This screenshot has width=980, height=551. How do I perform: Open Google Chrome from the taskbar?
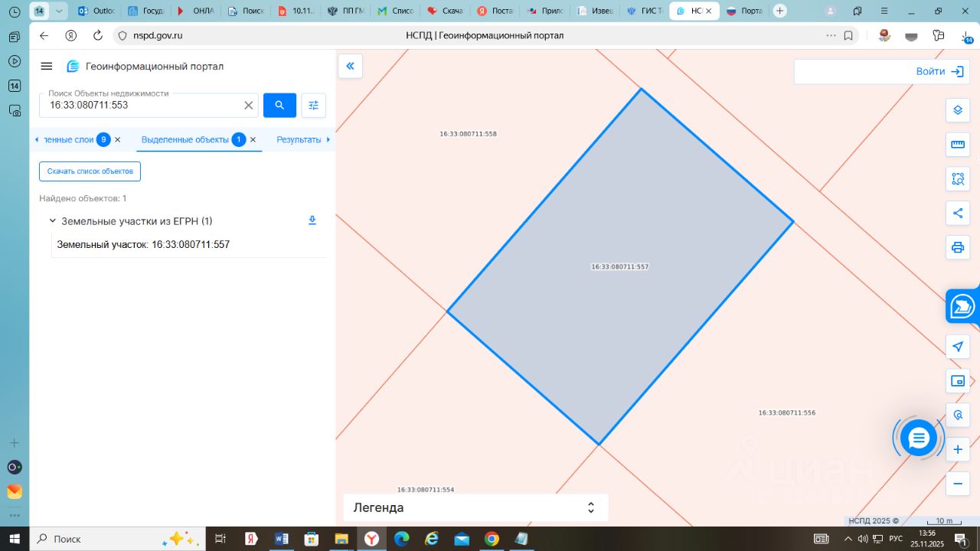pyautogui.click(x=492, y=539)
